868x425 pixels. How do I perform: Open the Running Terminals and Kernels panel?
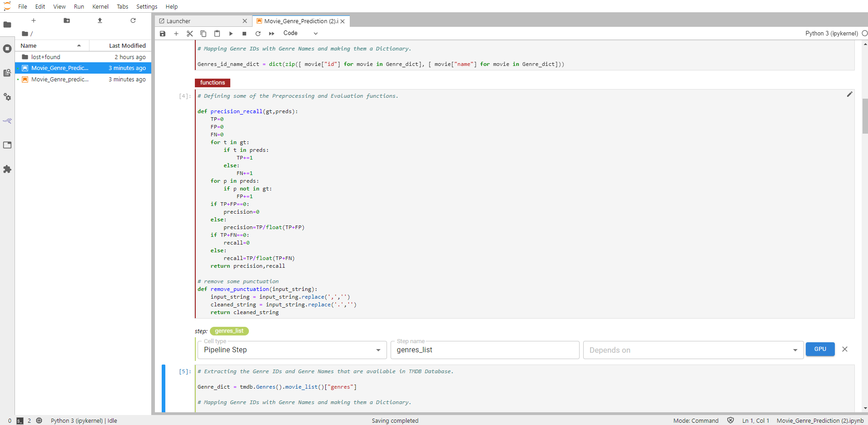pyautogui.click(x=7, y=49)
